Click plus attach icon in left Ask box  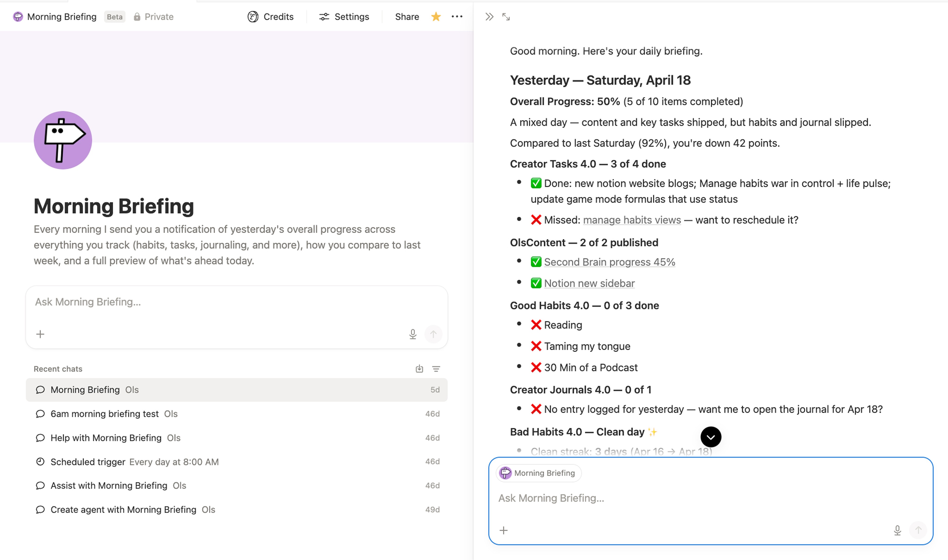pos(40,334)
